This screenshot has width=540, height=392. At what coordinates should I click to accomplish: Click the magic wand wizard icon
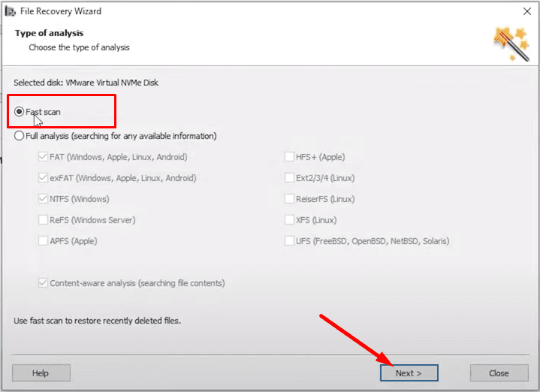coord(511,44)
